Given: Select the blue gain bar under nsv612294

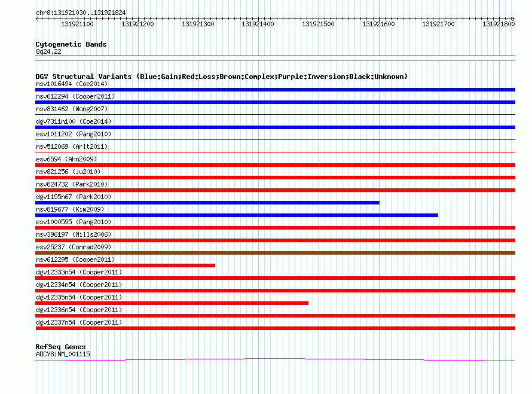Looking at the screenshot, I should (x=275, y=102).
